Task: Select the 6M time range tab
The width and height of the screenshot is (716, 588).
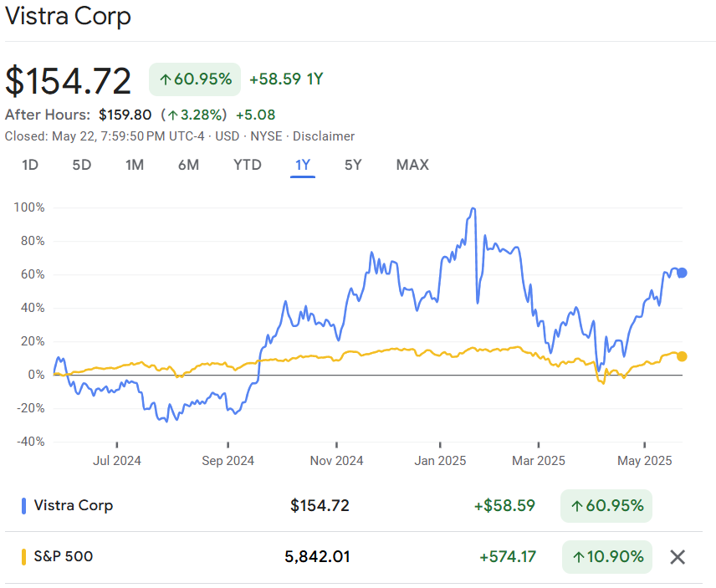Action: 188,165
